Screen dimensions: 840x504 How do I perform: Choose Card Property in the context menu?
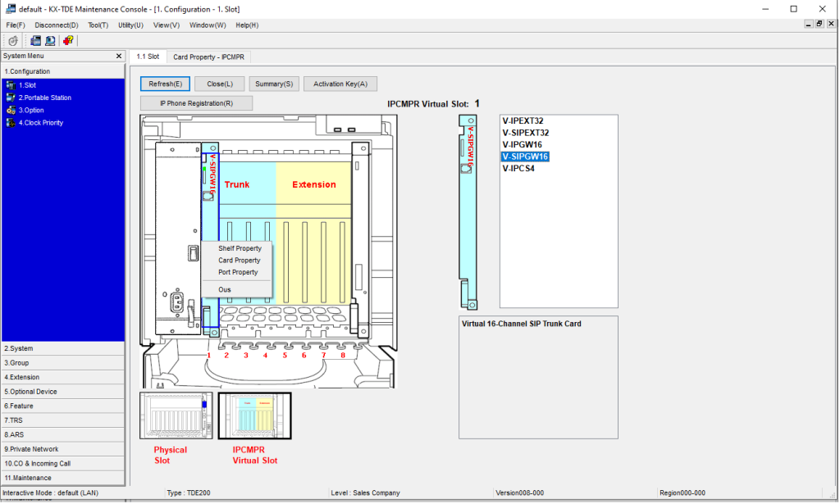tap(240, 261)
